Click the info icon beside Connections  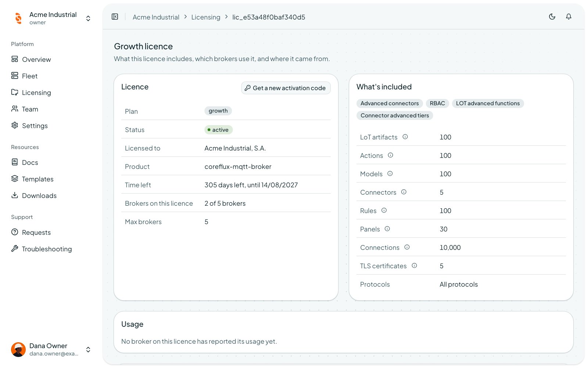pyautogui.click(x=407, y=247)
